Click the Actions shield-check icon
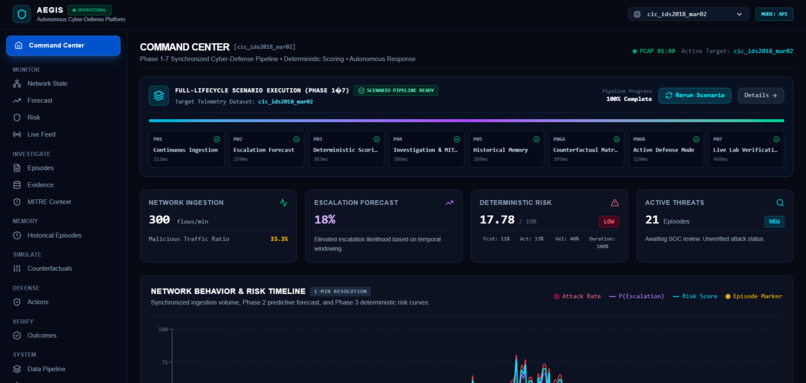 [x=17, y=302]
